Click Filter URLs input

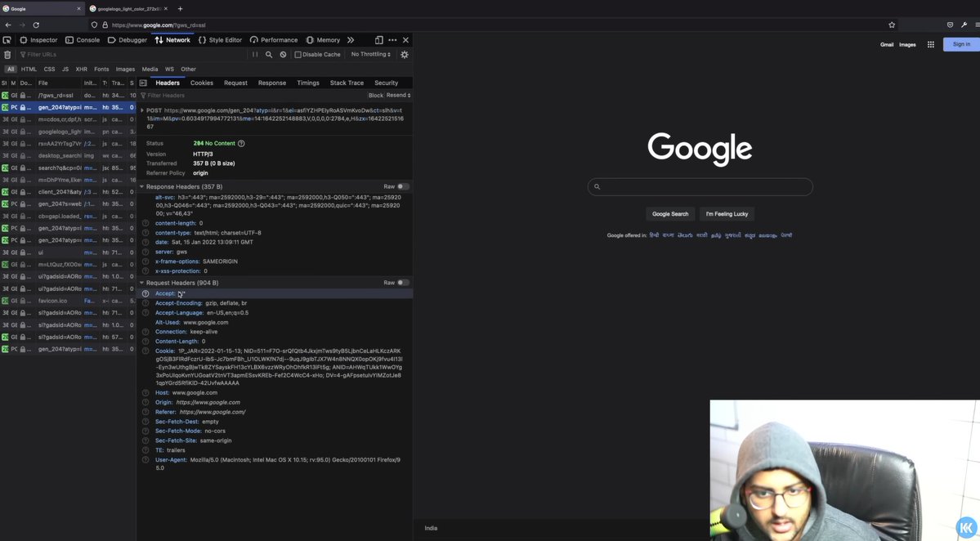(132, 55)
